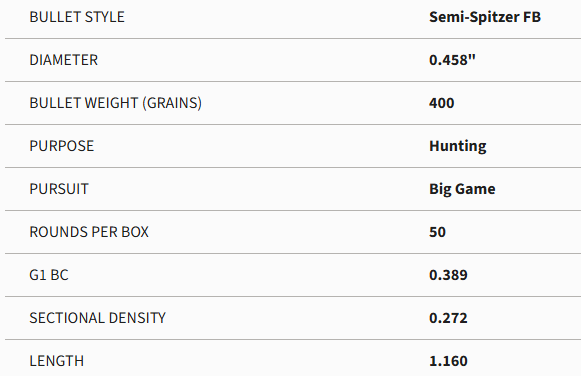This screenshot has width=581, height=376.
Task: Select the 0.458" diameter value
Action: [452, 60]
